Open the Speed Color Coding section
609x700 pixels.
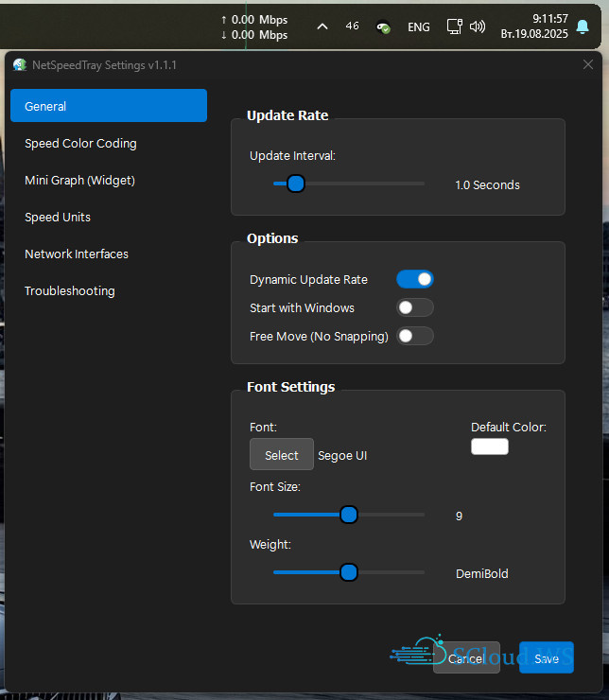click(x=109, y=143)
